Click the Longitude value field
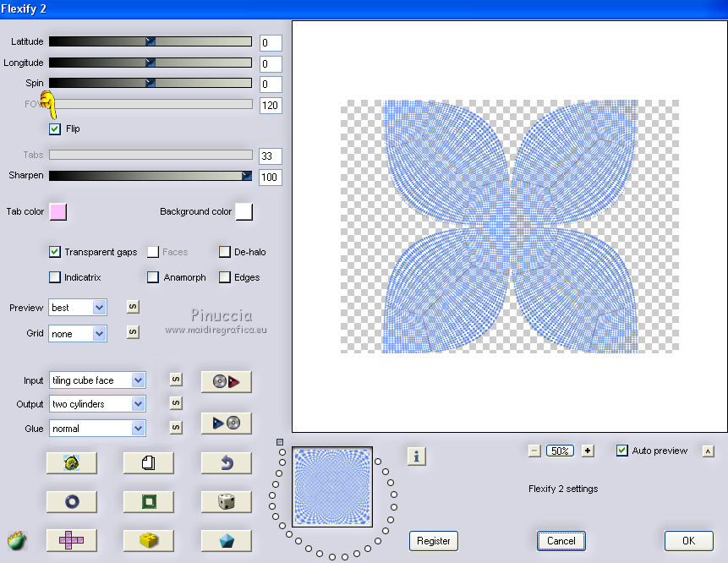The width and height of the screenshot is (728, 563). pos(271,63)
